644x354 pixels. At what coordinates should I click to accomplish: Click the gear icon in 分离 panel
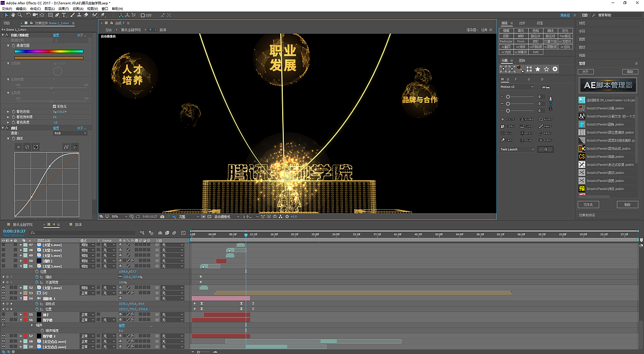[x=555, y=69]
